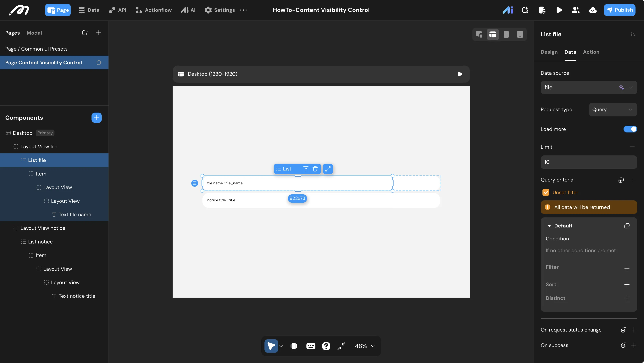
Task: Switch to the Data top menu
Action: (x=89, y=10)
